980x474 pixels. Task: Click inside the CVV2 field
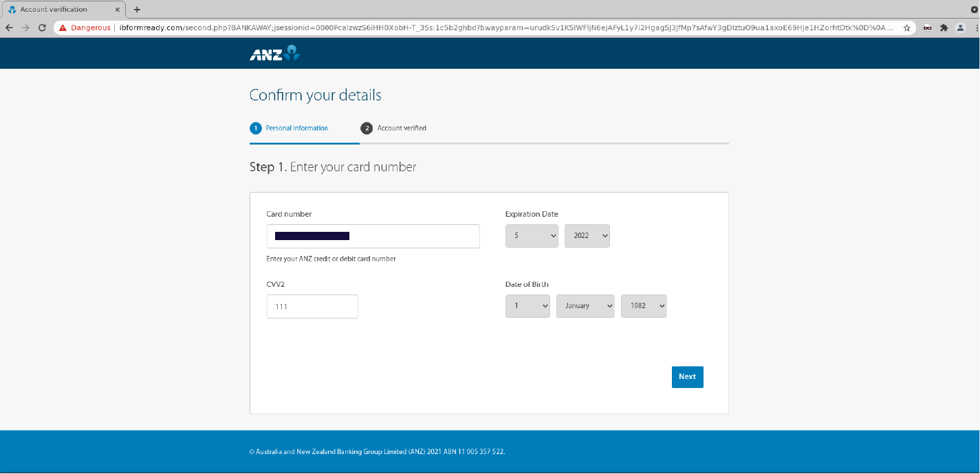tap(312, 306)
